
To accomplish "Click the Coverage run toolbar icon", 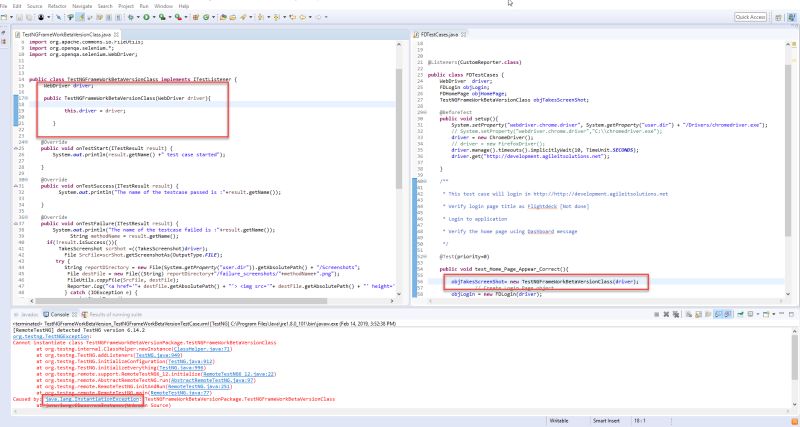I will point(162,17).
